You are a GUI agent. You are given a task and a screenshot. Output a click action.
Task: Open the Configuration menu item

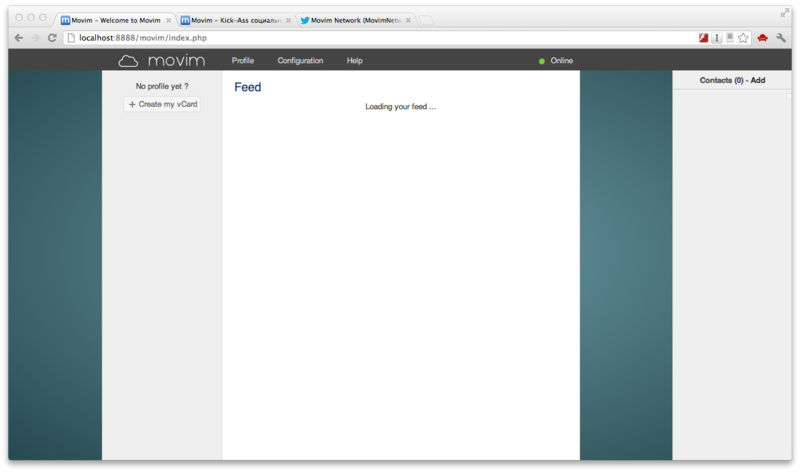tap(300, 60)
